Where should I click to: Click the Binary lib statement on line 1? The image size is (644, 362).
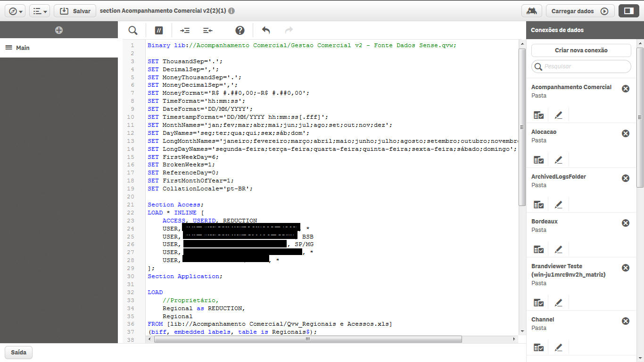click(x=302, y=45)
